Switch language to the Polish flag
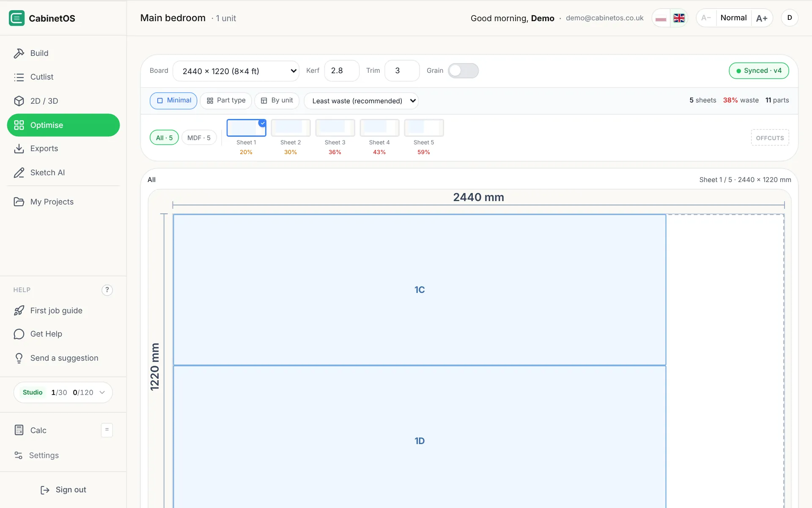The height and width of the screenshot is (508, 812). pyautogui.click(x=661, y=18)
